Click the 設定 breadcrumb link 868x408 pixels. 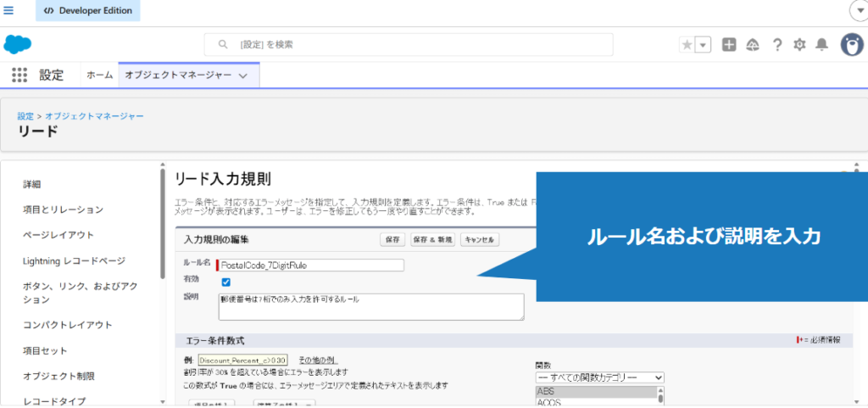pos(25,115)
